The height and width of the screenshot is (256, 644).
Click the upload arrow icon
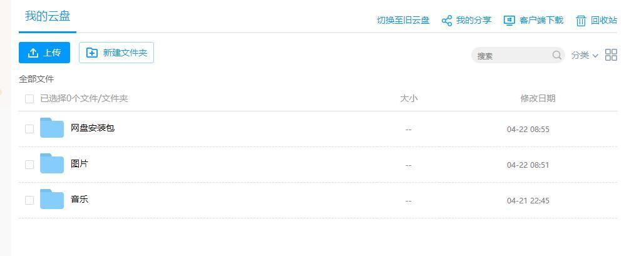click(x=33, y=53)
